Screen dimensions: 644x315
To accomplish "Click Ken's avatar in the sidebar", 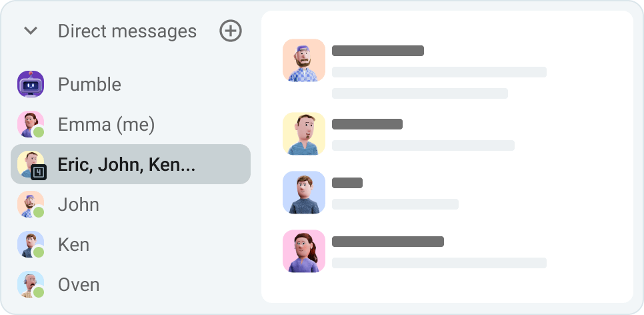I will 31,244.
